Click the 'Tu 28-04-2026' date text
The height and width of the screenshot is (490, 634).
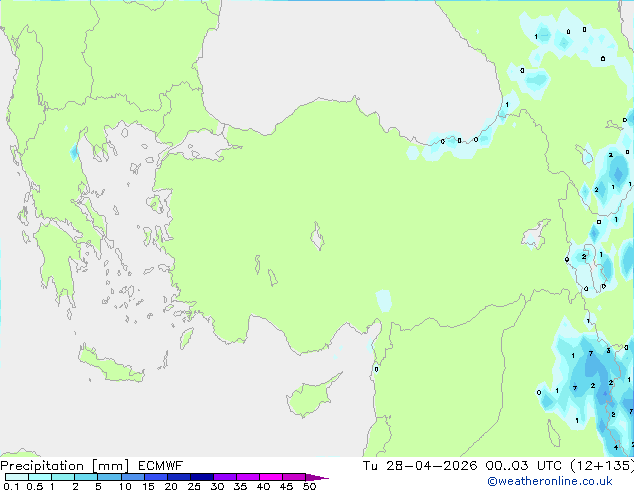420,466
